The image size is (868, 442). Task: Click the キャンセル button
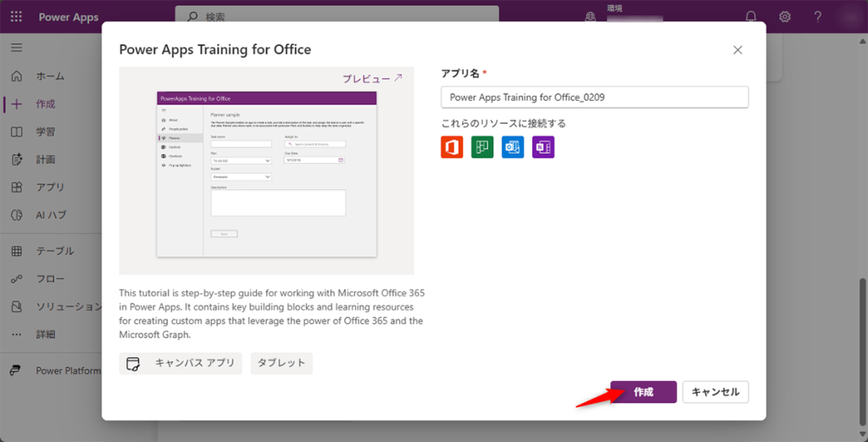[x=715, y=392]
